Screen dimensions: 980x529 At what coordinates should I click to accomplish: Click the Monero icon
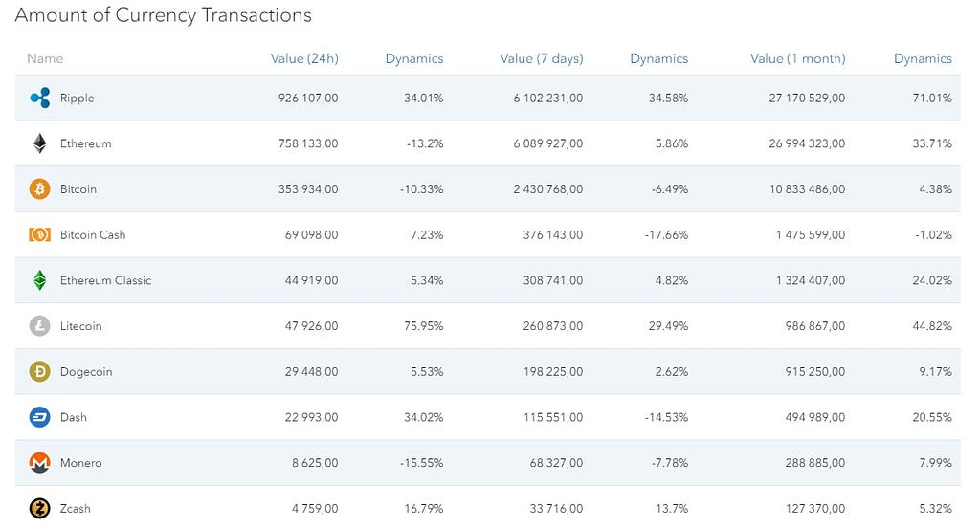pyautogui.click(x=39, y=463)
